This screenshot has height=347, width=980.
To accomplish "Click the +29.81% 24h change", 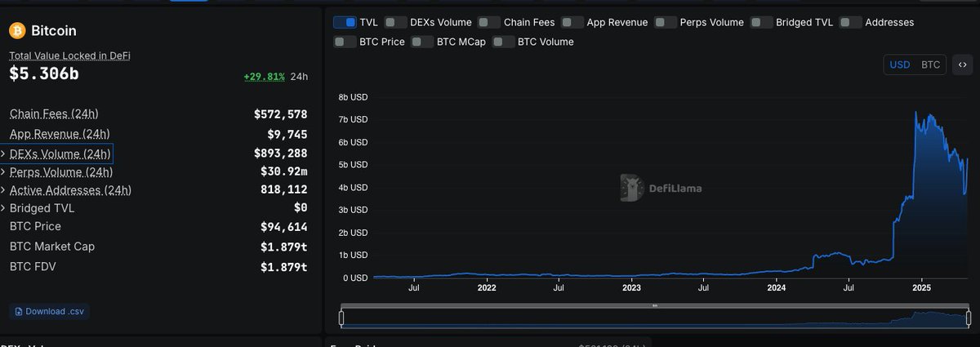I will coord(264,77).
